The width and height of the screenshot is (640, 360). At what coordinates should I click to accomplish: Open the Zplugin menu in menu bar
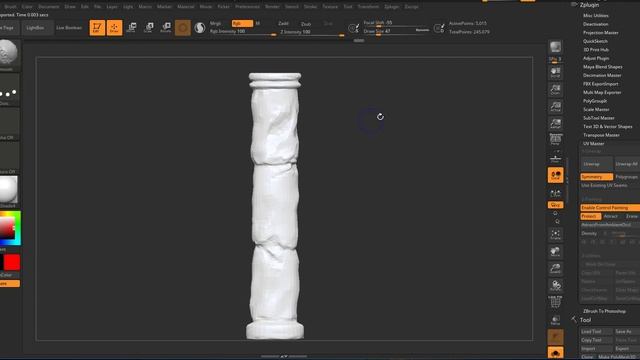pyautogui.click(x=391, y=7)
